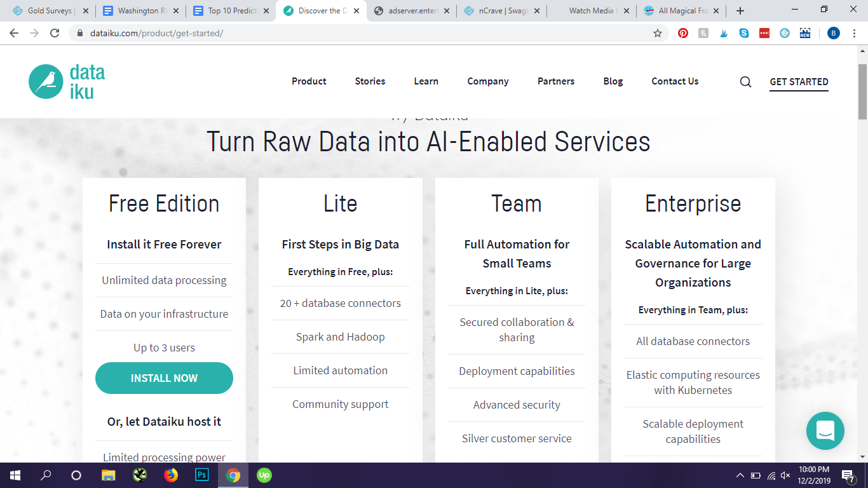Open the Learn menu
Screen dimensions: 868x488
426,81
